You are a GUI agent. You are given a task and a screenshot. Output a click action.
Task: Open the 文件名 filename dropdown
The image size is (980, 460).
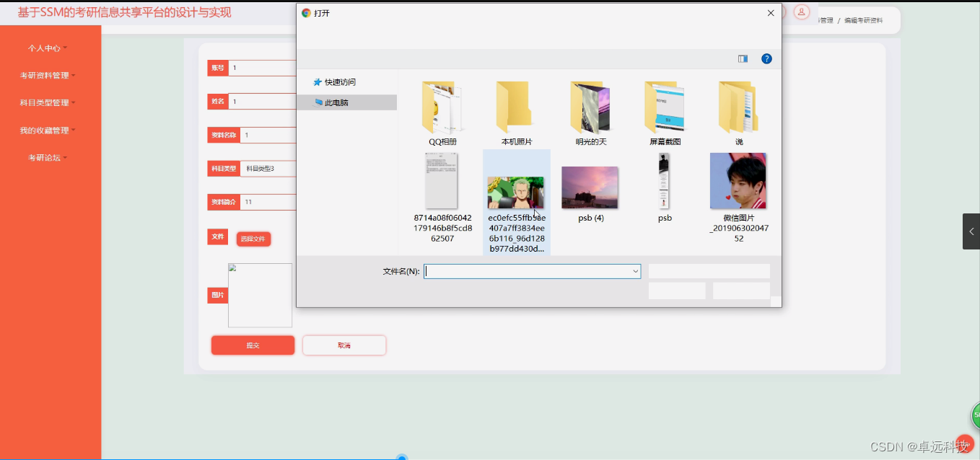click(634, 270)
